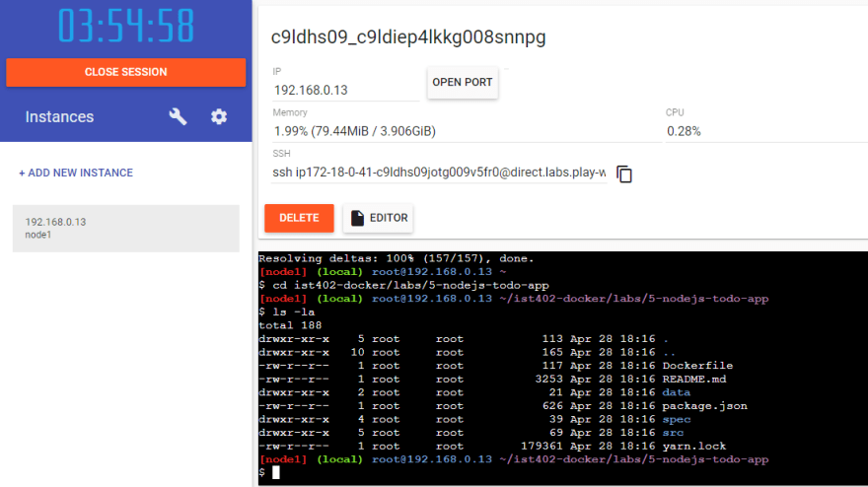Screen dimensions: 868x487
Task: Open the EDITOR button label
Action: 389,218
